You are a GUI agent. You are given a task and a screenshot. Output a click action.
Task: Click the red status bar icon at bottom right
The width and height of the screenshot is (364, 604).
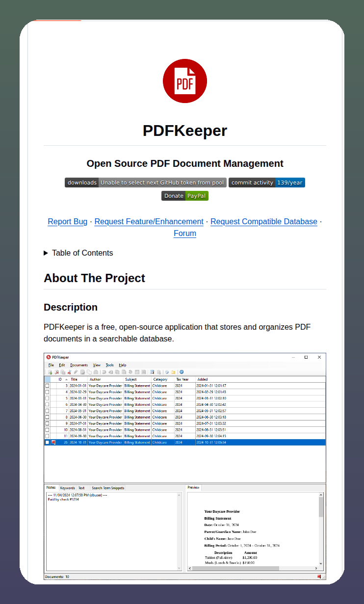[x=319, y=577]
